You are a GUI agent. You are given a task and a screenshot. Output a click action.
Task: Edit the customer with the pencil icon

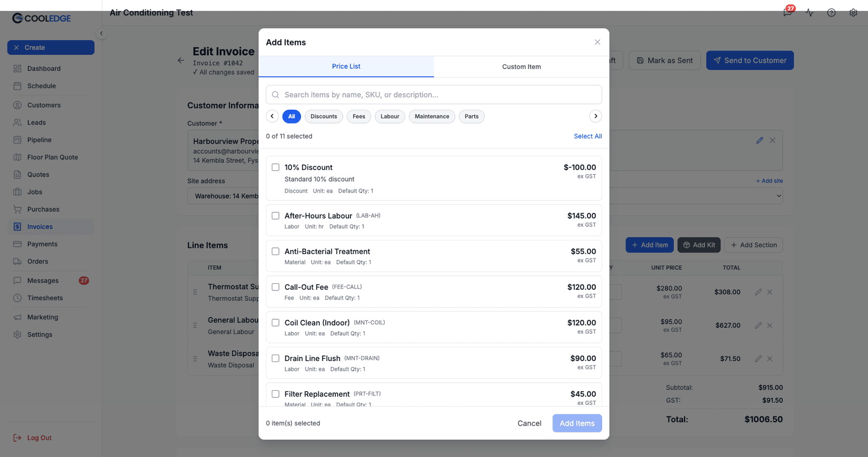pos(759,140)
